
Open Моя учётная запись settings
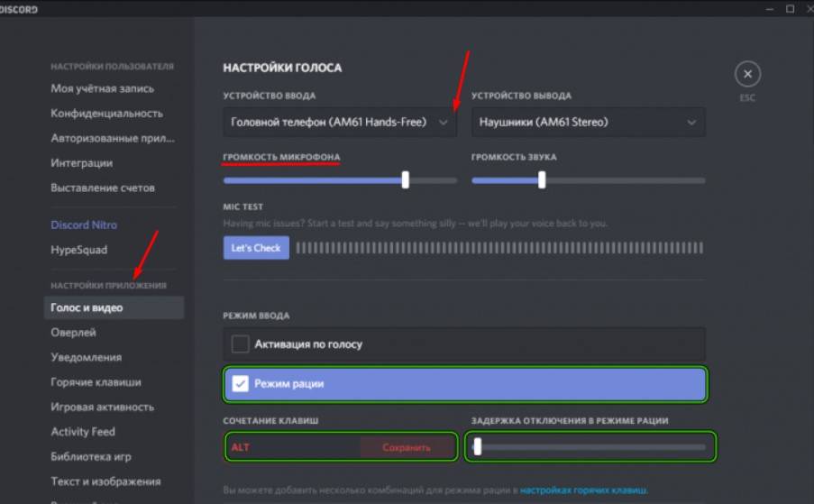pyautogui.click(x=102, y=88)
